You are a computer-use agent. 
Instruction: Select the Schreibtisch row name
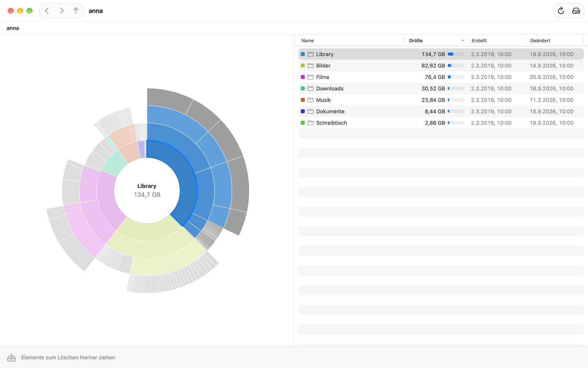click(331, 123)
